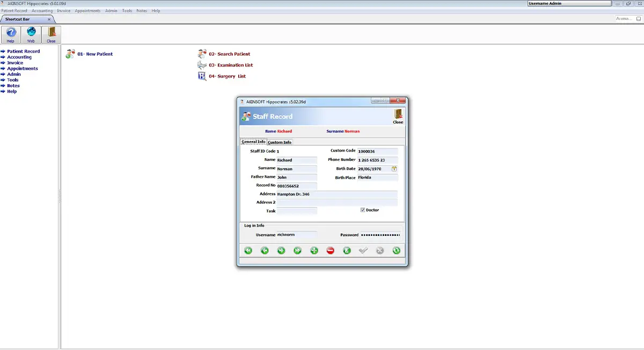644x350 pixels.
Task: Open the Web shortcut globe icon
Action: tap(31, 34)
